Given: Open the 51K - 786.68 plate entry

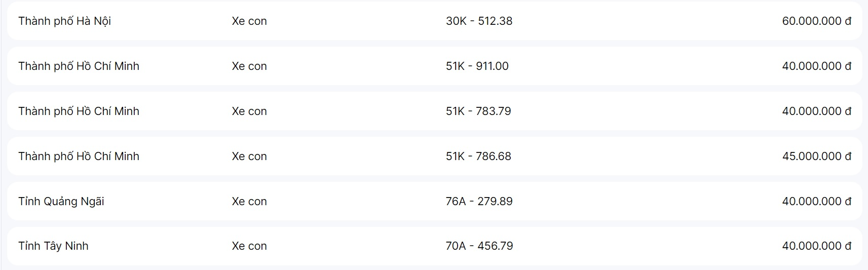Looking at the screenshot, I should pos(478,156).
